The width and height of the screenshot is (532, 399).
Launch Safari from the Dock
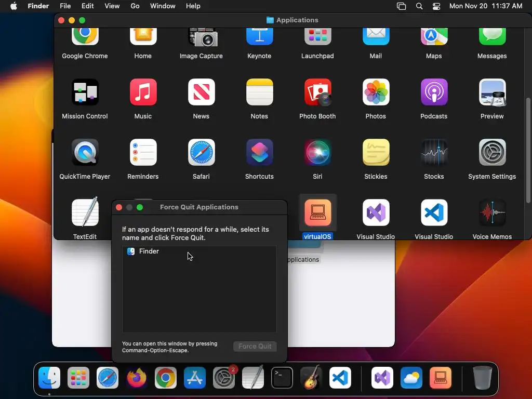108,378
